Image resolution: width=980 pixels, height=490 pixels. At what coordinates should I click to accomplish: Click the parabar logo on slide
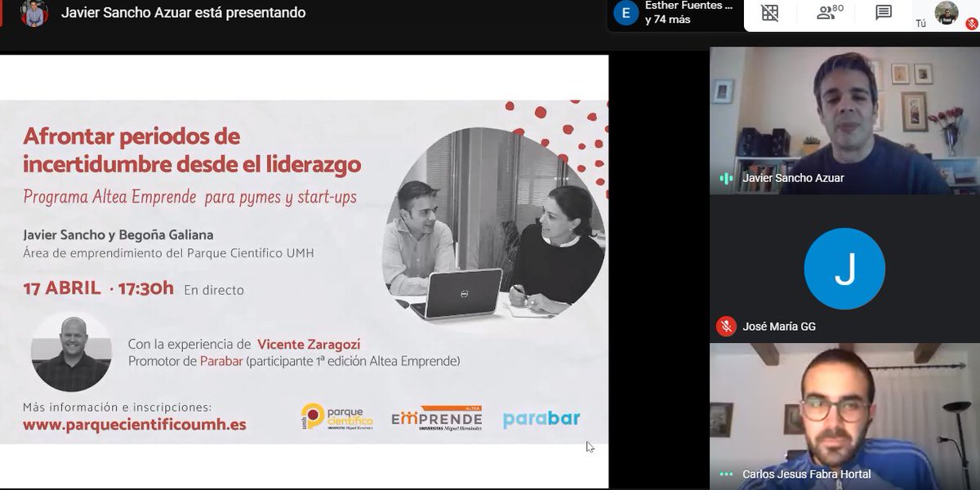click(541, 419)
